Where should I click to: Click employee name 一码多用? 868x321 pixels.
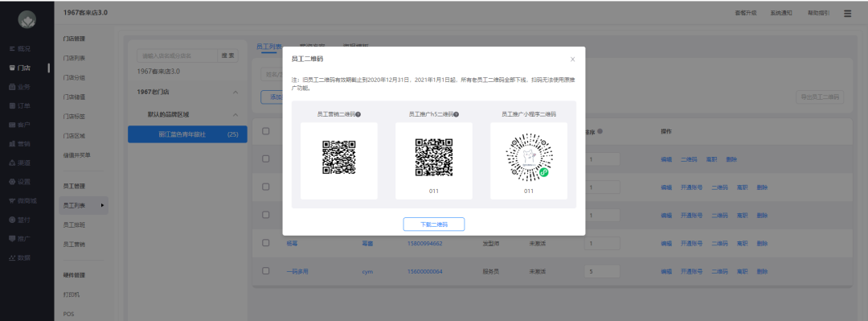297,272
